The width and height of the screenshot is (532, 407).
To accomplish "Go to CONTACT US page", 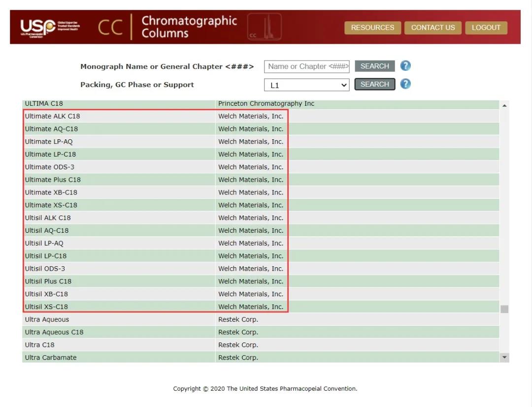I will tap(433, 28).
